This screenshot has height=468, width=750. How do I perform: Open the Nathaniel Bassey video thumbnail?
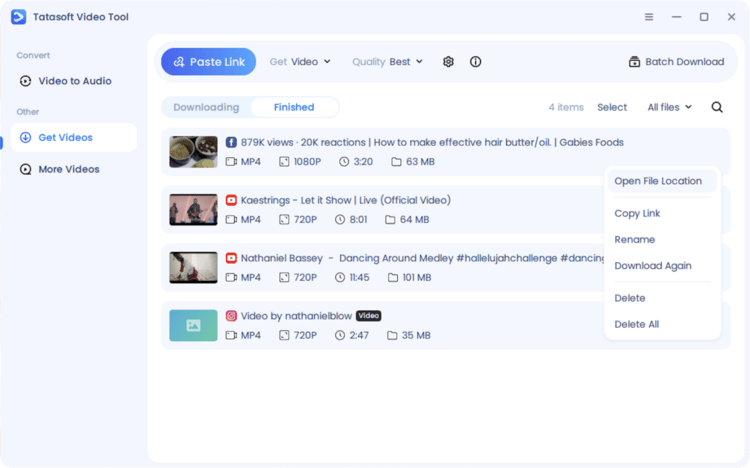pos(193,267)
